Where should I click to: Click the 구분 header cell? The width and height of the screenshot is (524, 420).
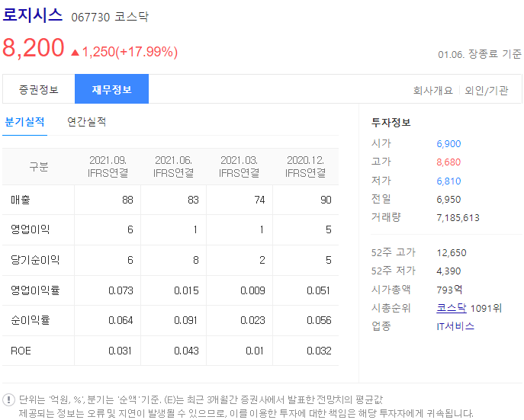click(x=39, y=166)
